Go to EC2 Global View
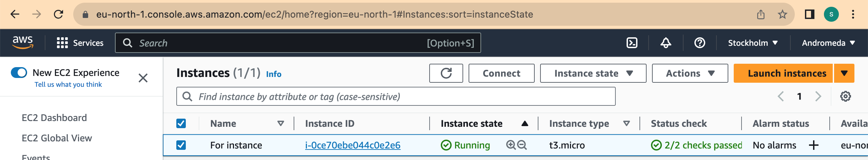868x160 pixels. (57, 138)
